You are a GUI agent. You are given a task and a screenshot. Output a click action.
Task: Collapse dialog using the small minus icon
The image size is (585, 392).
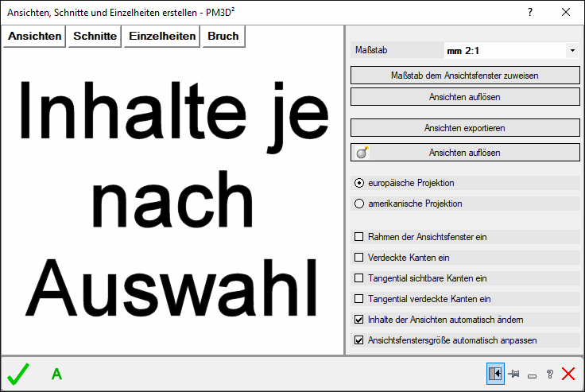coord(532,375)
